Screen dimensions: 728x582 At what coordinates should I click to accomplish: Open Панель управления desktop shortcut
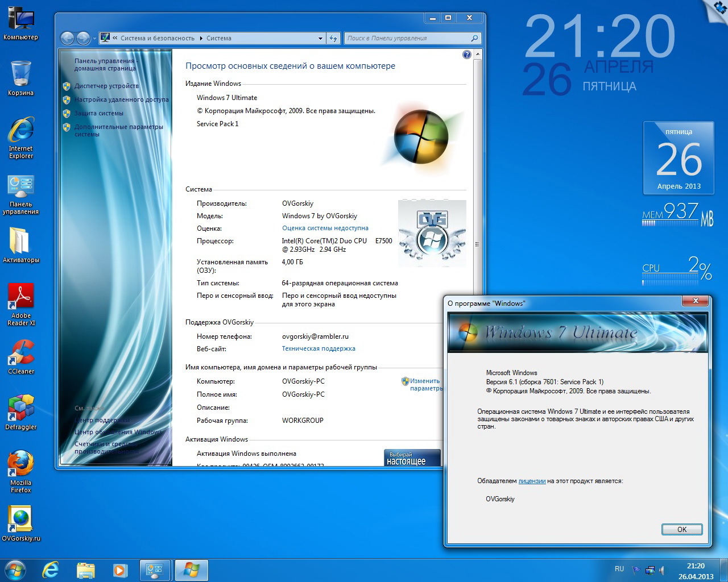coord(21,195)
